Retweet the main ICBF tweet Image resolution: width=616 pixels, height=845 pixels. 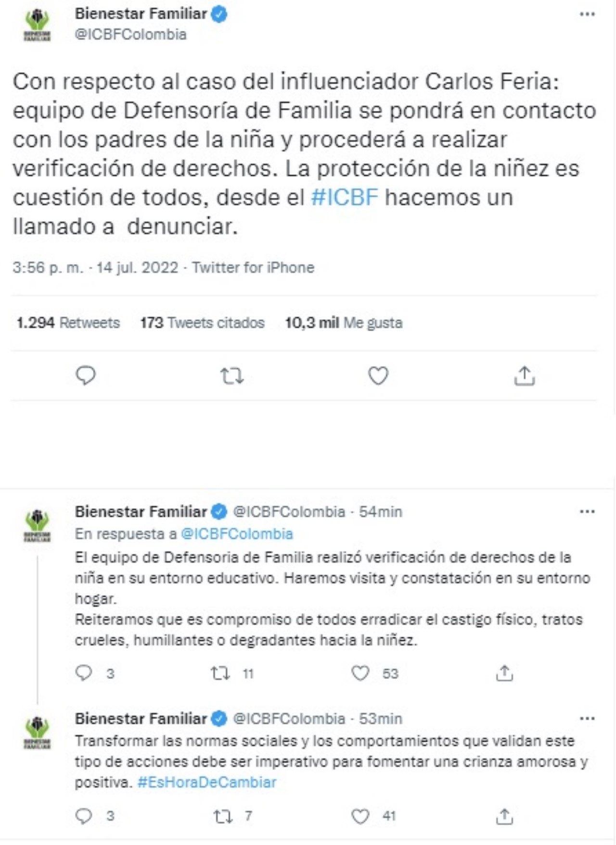click(x=232, y=376)
